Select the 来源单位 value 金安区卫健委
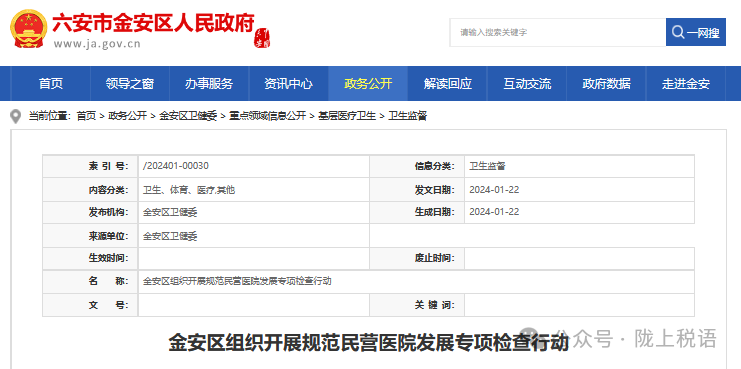The width and height of the screenshot is (741, 369). tap(170, 236)
